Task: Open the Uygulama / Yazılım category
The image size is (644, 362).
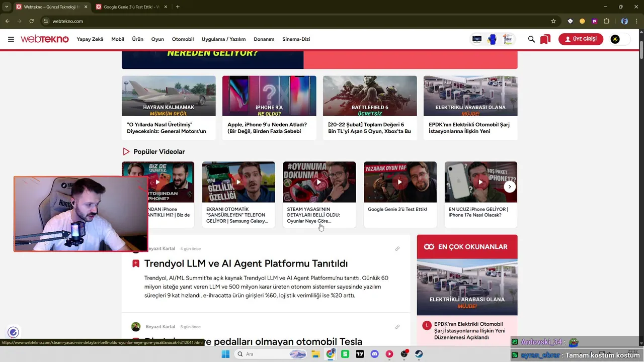Action: [x=223, y=39]
